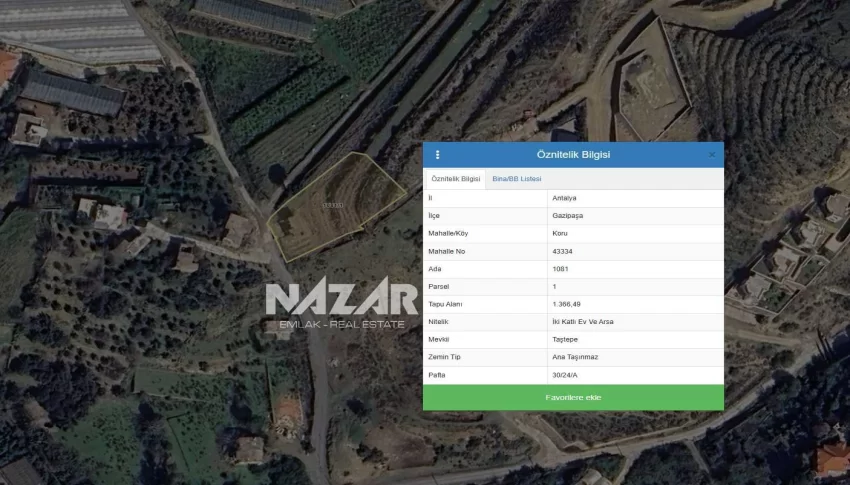Select the Pafta value 30/24/A
This screenshot has width=850, height=485.
(565, 375)
